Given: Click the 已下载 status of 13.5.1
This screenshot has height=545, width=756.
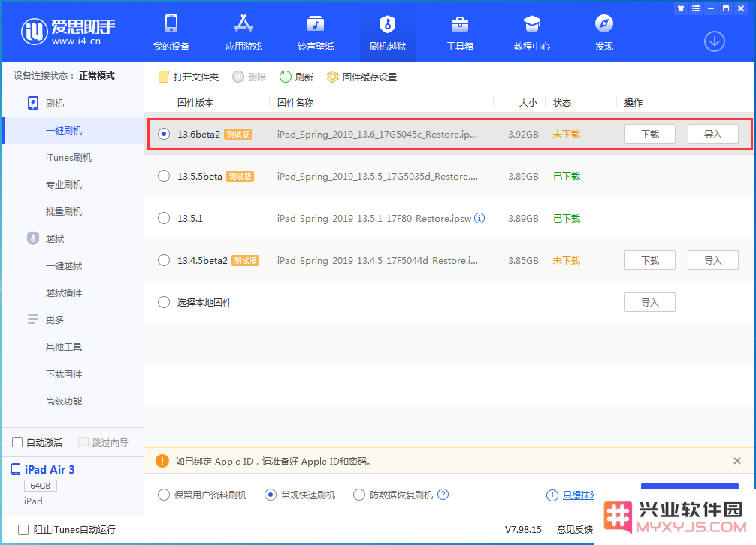Looking at the screenshot, I should tap(567, 218).
